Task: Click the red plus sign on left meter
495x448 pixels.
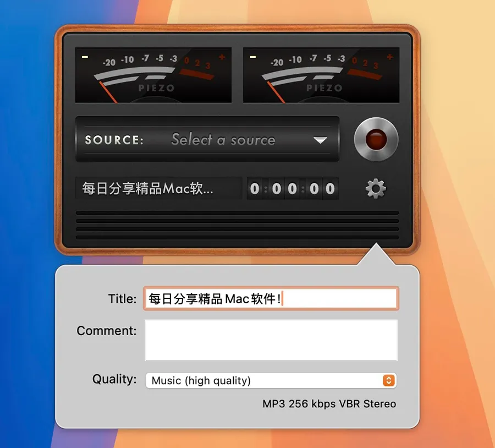Action: point(222,57)
